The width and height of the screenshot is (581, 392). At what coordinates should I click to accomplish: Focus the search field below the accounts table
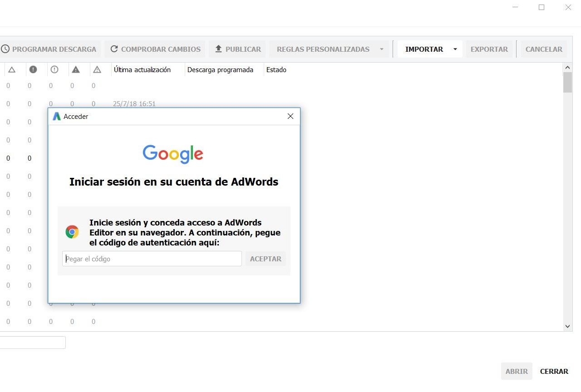pos(33,342)
